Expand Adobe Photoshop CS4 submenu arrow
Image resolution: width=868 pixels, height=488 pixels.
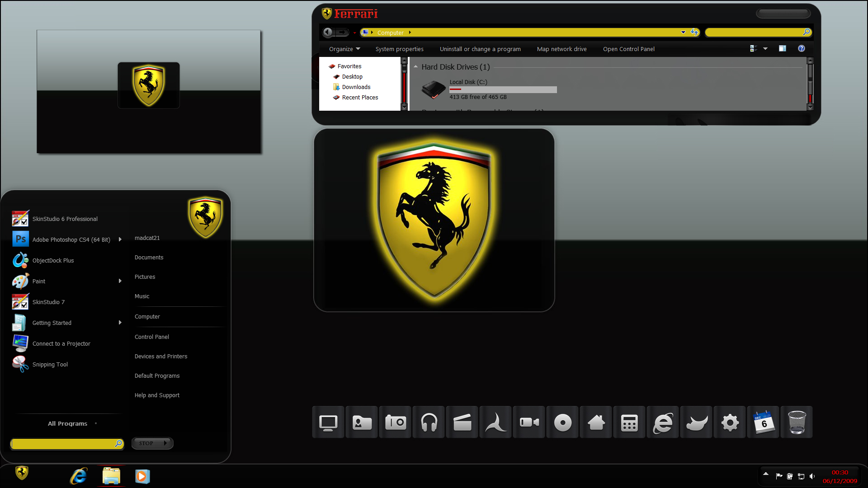click(x=120, y=239)
